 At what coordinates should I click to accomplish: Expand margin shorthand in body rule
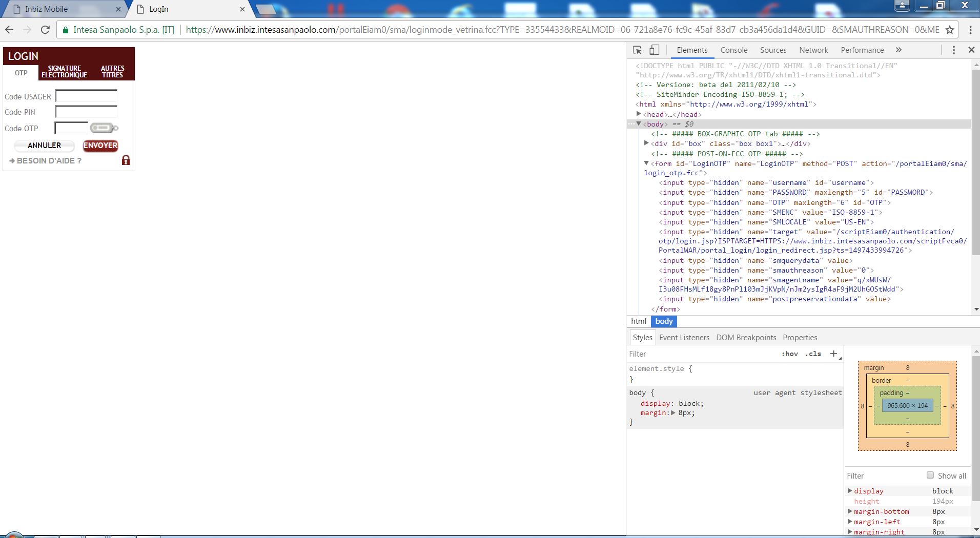pyautogui.click(x=673, y=413)
